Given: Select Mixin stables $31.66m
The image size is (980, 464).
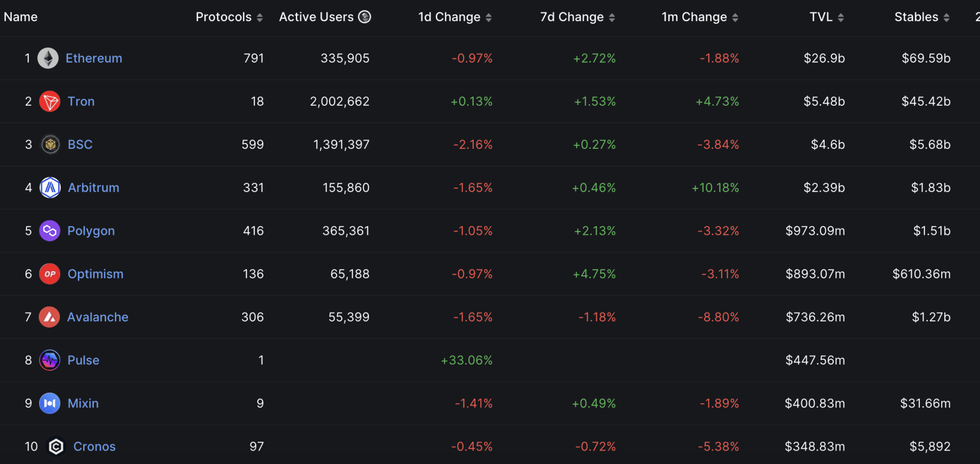Looking at the screenshot, I should 925,403.
